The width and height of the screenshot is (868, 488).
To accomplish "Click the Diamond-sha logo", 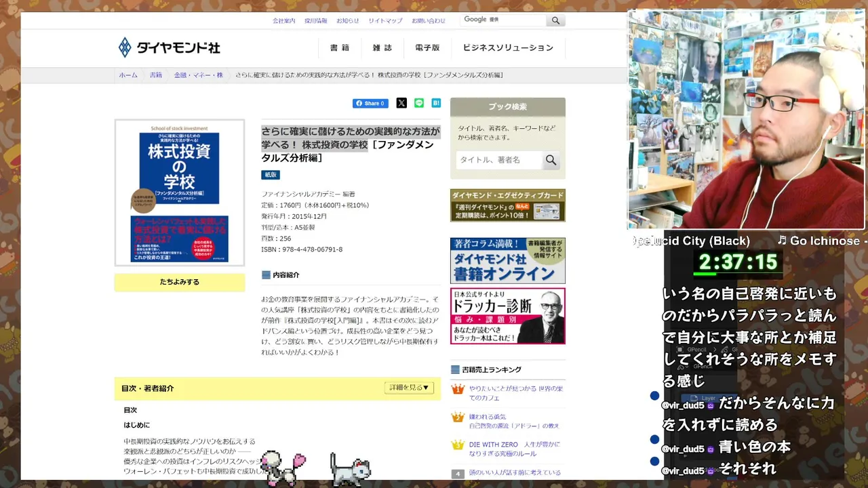I will click(x=170, y=47).
